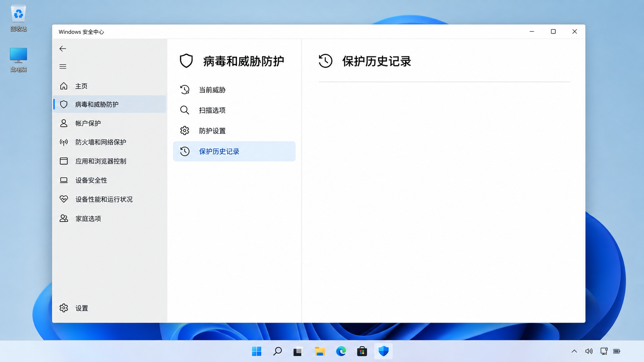The image size is (644, 362).
Task: Click the history clock icon beside the 保护历史记录 heading
Action: pos(325,61)
